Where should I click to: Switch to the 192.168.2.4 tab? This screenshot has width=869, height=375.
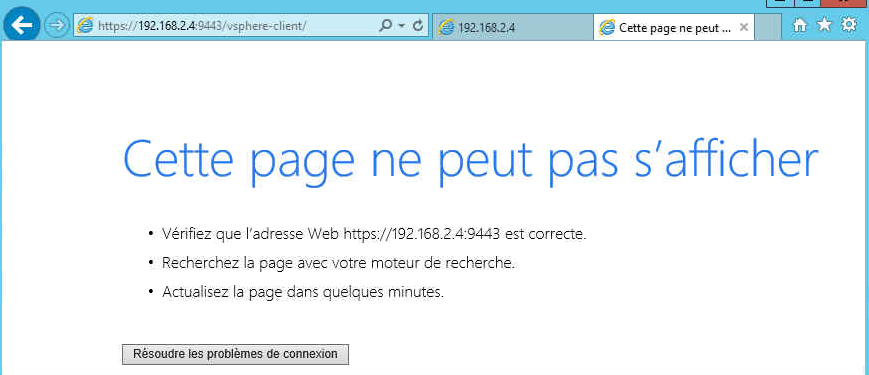pos(512,27)
